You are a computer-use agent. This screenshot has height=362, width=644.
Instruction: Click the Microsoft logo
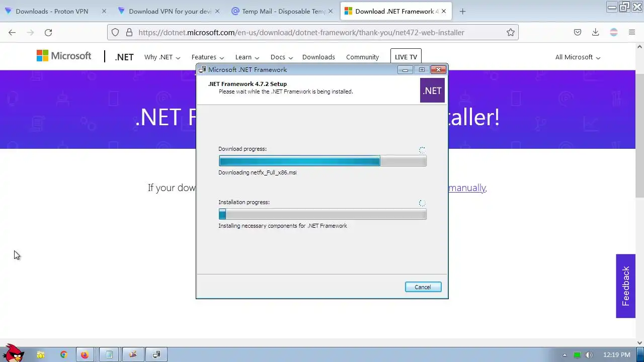(x=64, y=56)
